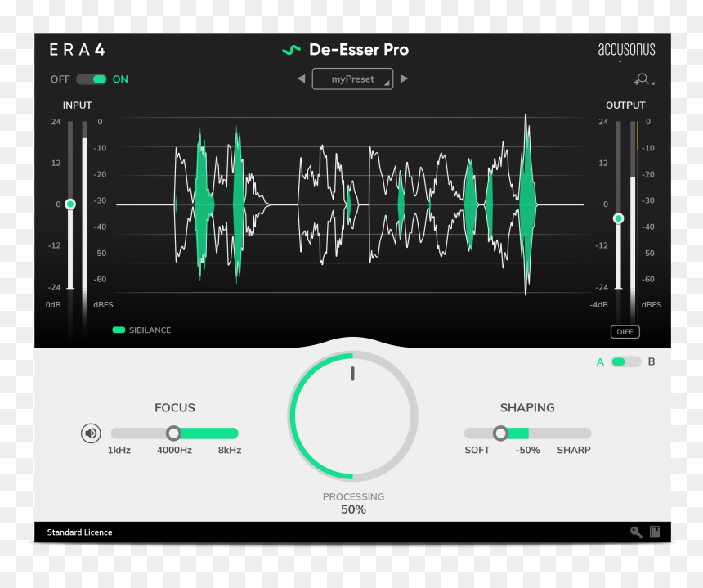The image size is (703, 588).
Task: Click the licence key icon
Action: click(x=636, y=532)
